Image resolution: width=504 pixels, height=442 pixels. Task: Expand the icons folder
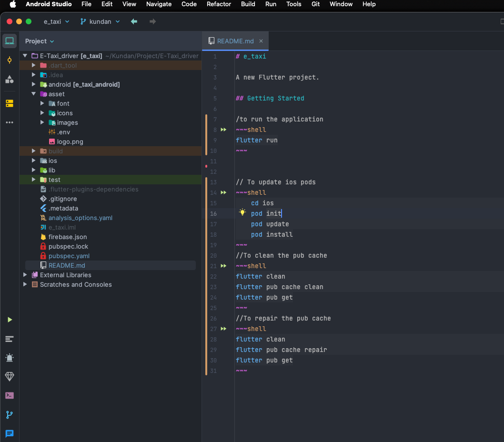[42, 113]
